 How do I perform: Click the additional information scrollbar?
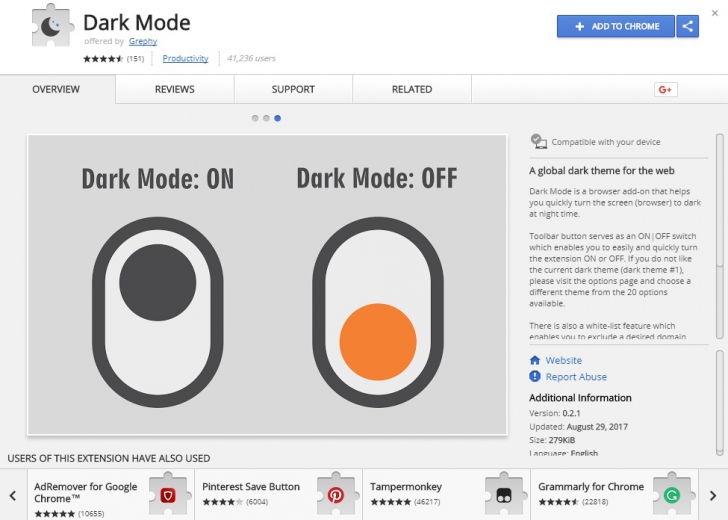pyautogui.click(x=720, y=403)
